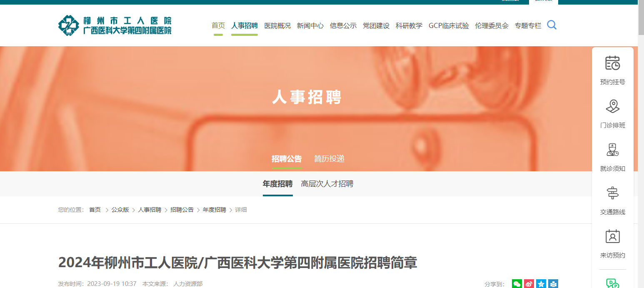Click the search magnifier icon
Screen dimensions: 644x288
point(552,25)
